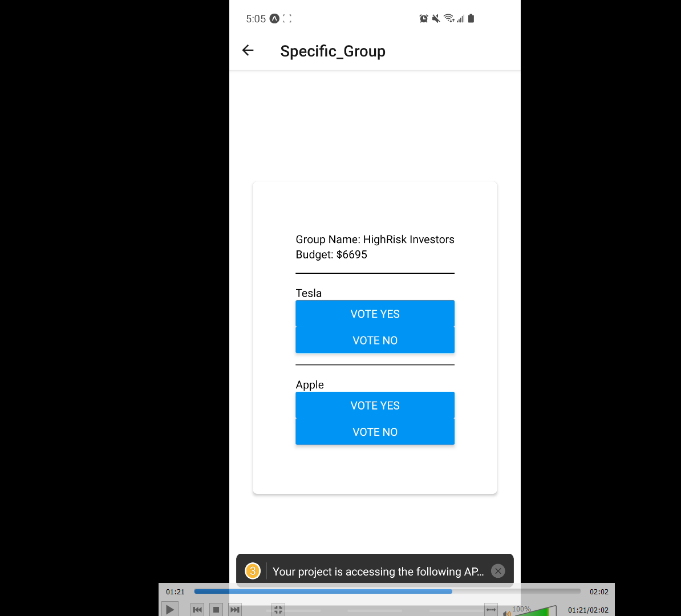Screen dimensions: 681x616
Task: Tap the cellular signal strength icon
Action: 460,18
